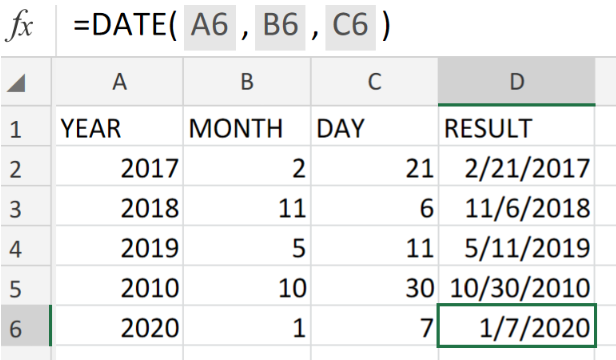Select cell containing 2/21/2017
The image size is (616, 360).
[x=517, y=167]
